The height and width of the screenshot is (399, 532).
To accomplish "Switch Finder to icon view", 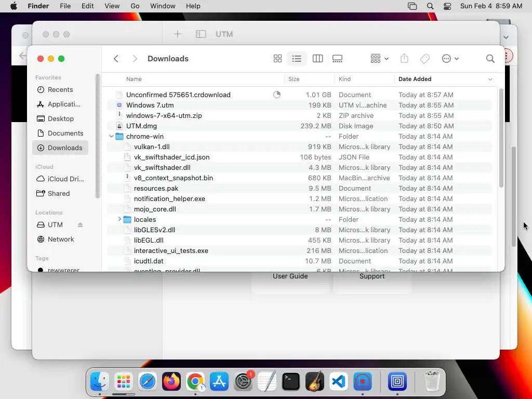I will tap(277, 59).
